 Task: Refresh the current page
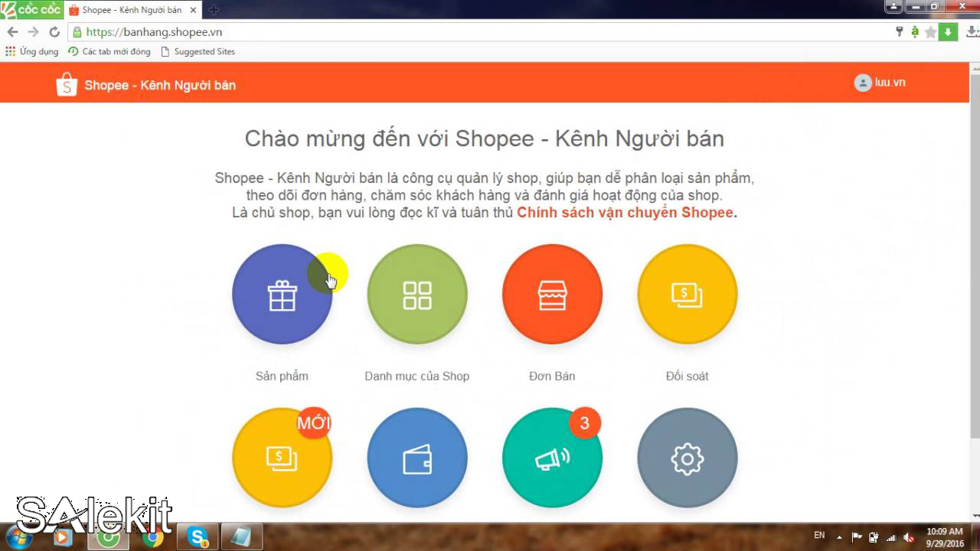(52, 32)
